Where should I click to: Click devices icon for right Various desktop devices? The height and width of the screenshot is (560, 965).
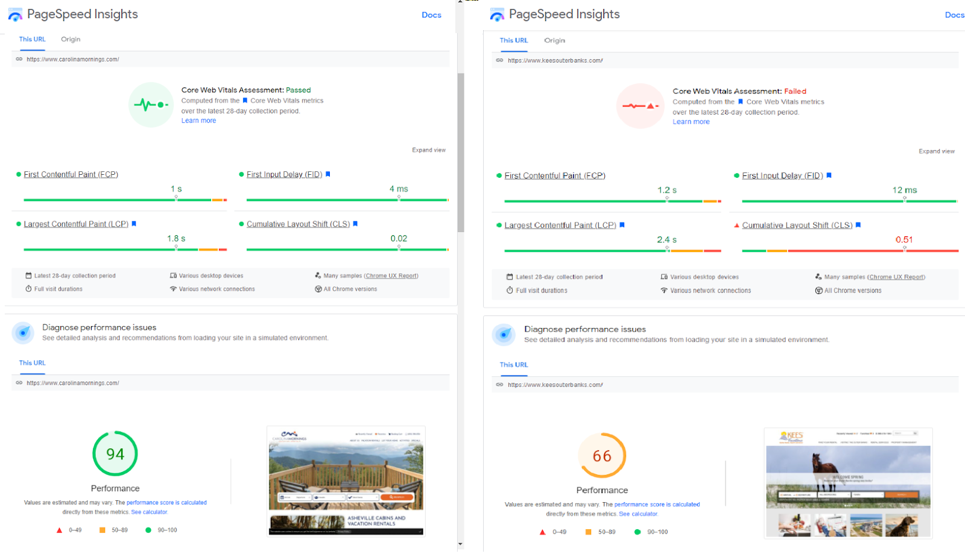click(664, 277)
